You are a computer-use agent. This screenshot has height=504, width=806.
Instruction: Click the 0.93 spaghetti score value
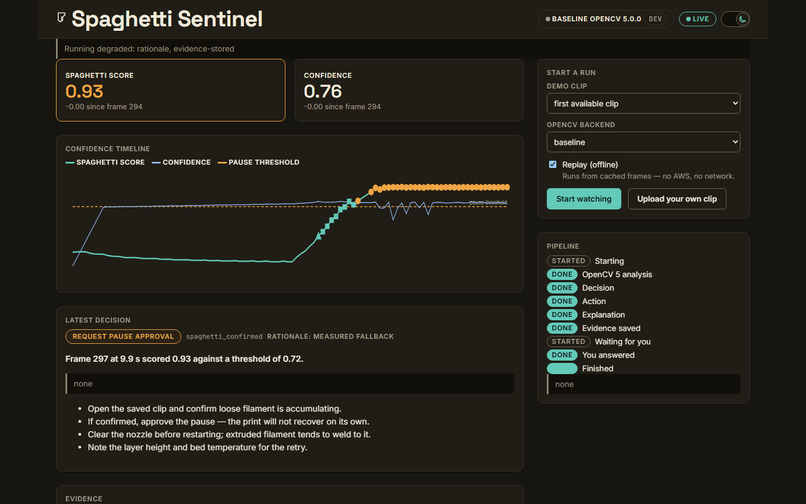point(84,92)
